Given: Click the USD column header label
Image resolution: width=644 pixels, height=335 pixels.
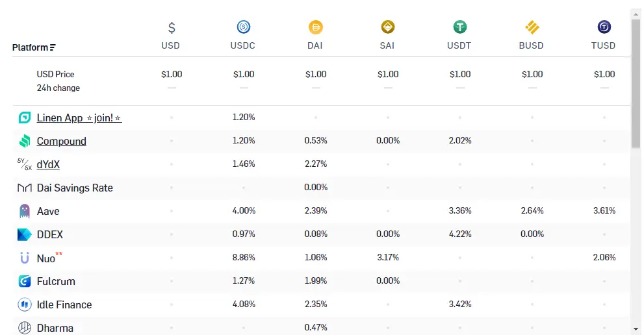Looking at the screenshot, I should click(170, 45).
